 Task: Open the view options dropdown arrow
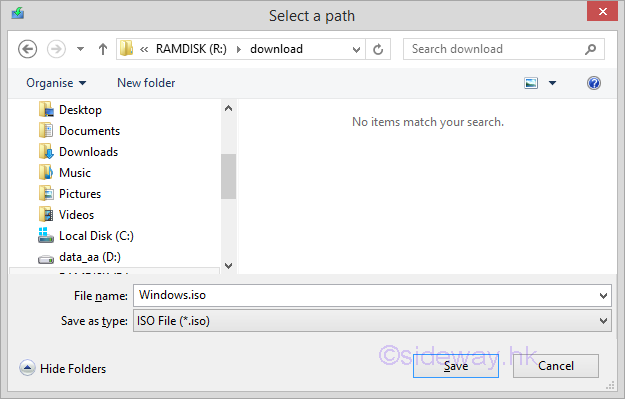[552, 83]
